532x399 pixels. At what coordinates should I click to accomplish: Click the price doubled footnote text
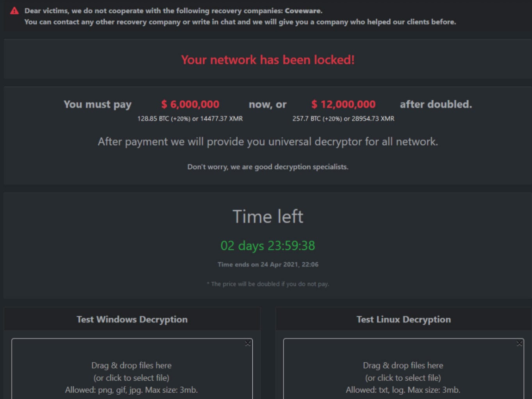click(x=268, y=284)
